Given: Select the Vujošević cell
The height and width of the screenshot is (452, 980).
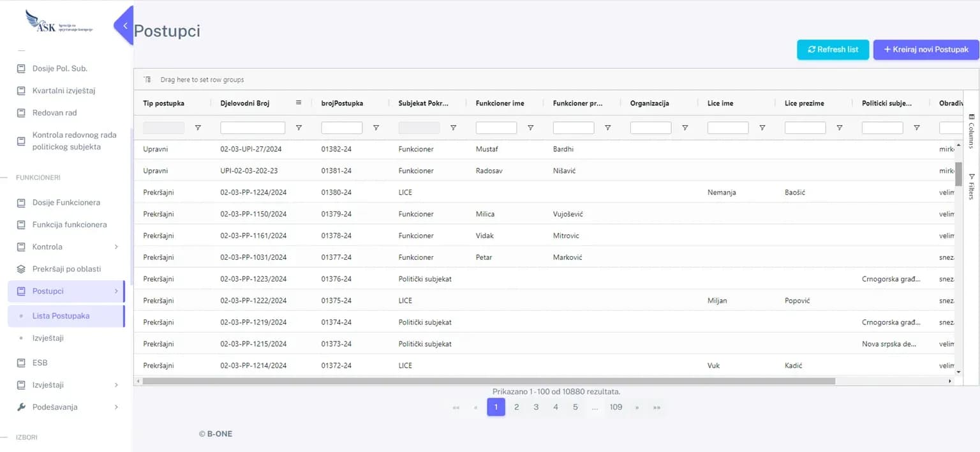Looking at the screenshot, I should tap(568, 214).
